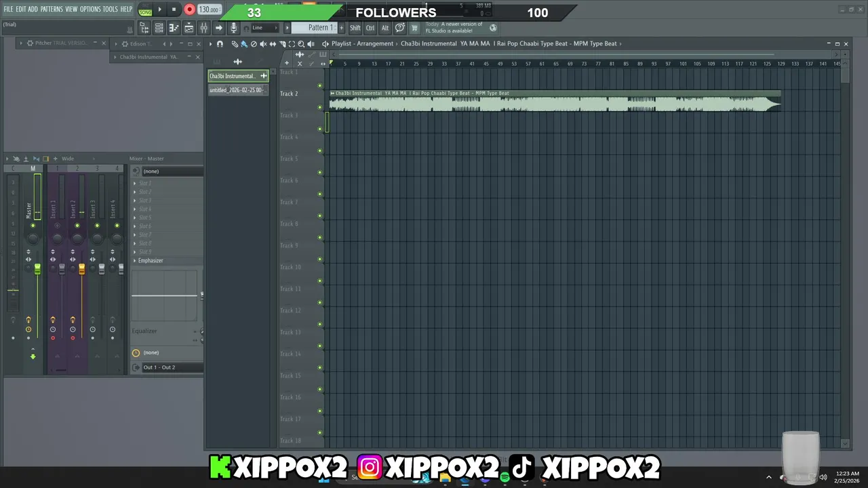Click the Ctrl key button
Screen dimensions: 868x488
pos(370,28)
